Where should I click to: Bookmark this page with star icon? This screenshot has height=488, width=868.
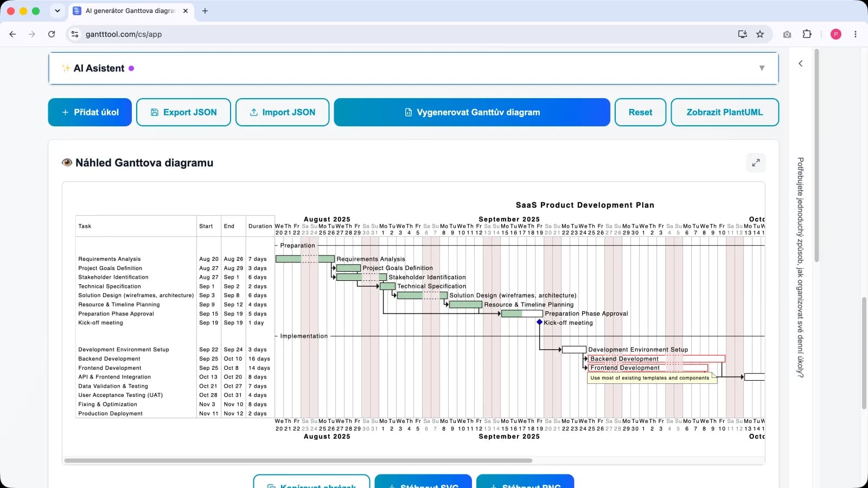760,34
